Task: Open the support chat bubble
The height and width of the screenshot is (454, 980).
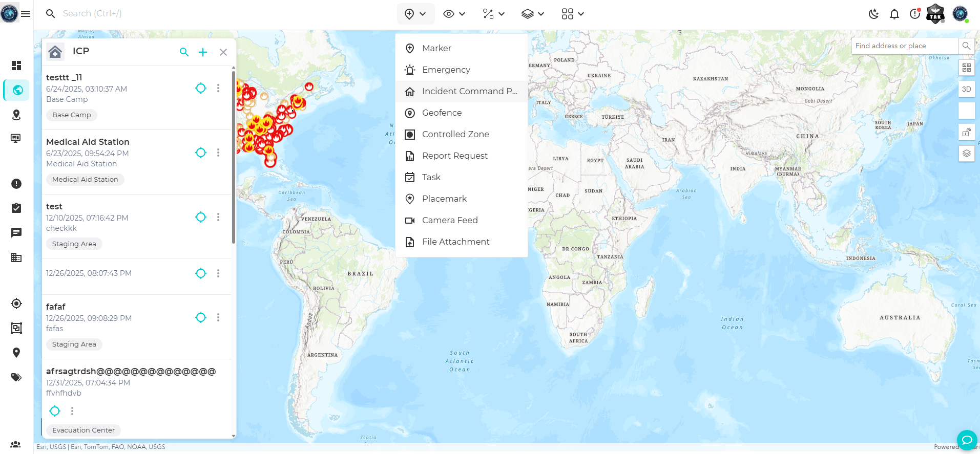Action: tap(967, 440)
